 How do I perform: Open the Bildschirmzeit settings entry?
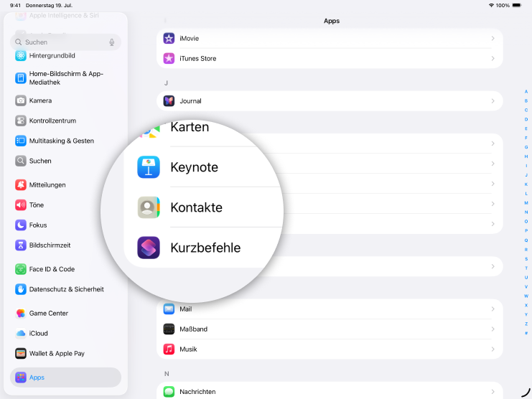[50, 245]
